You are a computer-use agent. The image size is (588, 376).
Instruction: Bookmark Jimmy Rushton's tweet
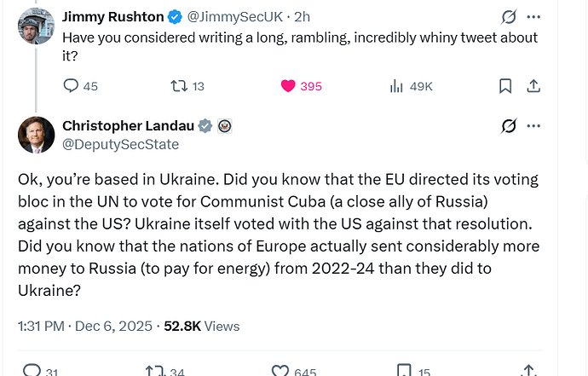505,86
